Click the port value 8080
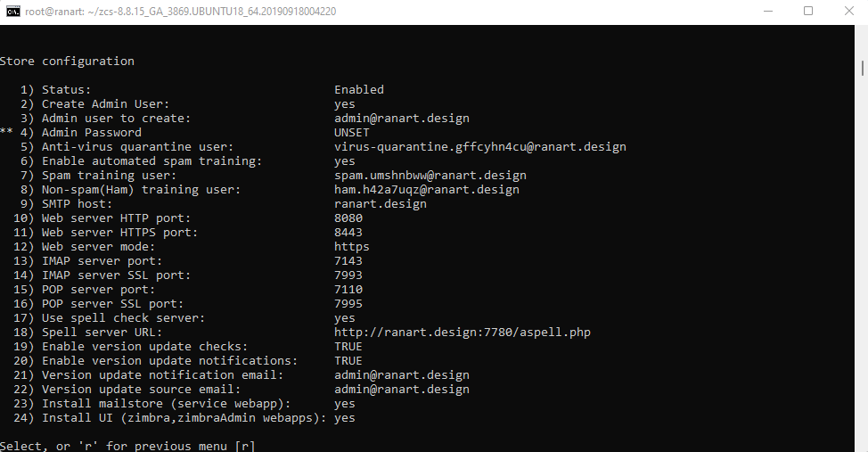The width and height of the screenshot is (868, 452). click(x=348, y=218)
